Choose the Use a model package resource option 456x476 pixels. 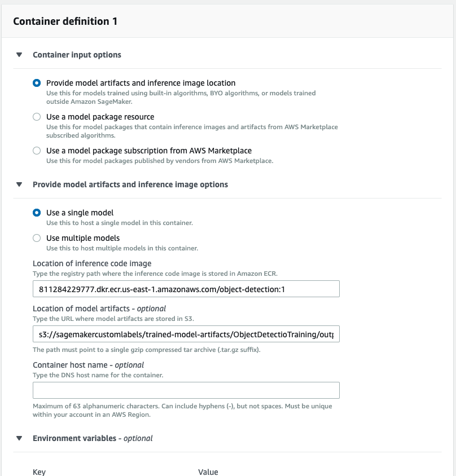pos(37,117)
